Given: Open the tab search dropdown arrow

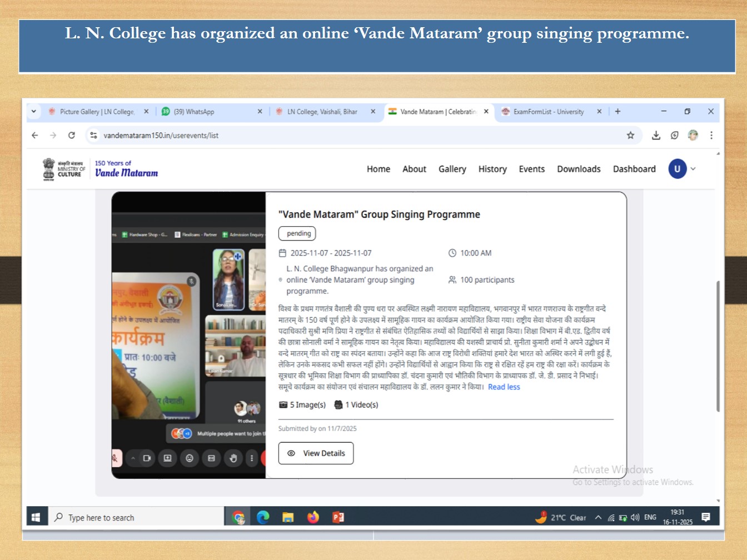Looking at the screenshot, I should pos(34,111).
